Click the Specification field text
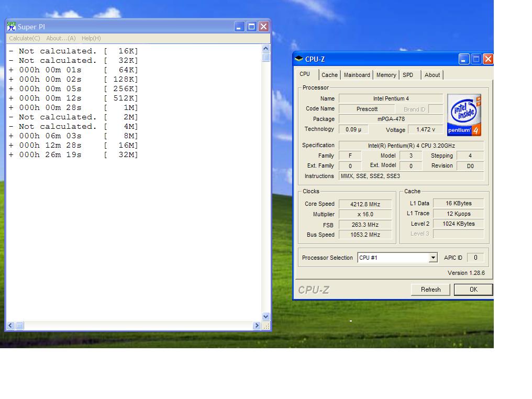 point(411,146)
